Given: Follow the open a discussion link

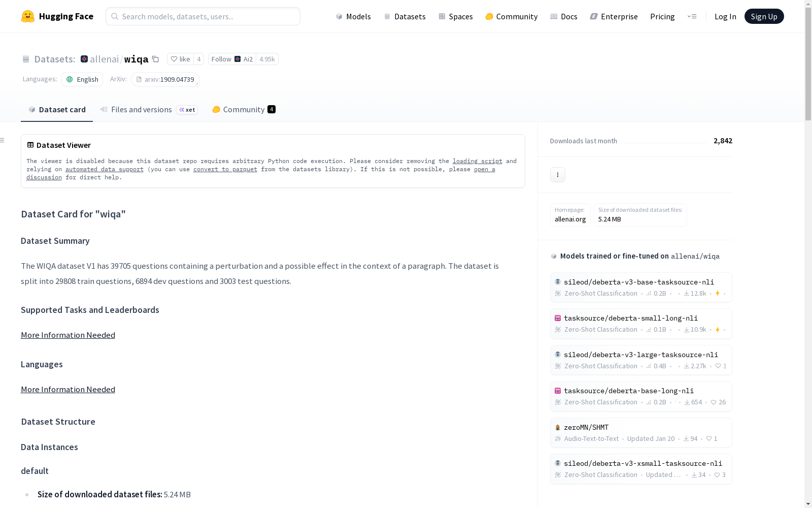Looking at the screenshot, I should pos(485,169).
